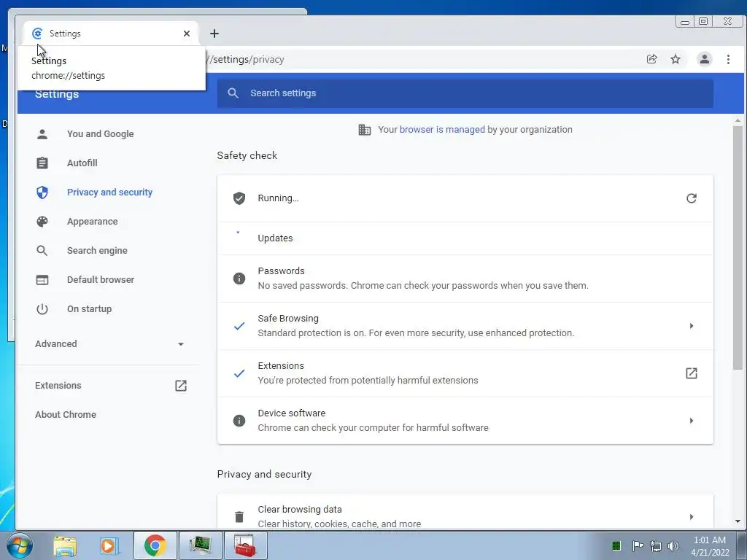Close the Settings tab
This screenshot has width=747, height=560.
[187, 34]
